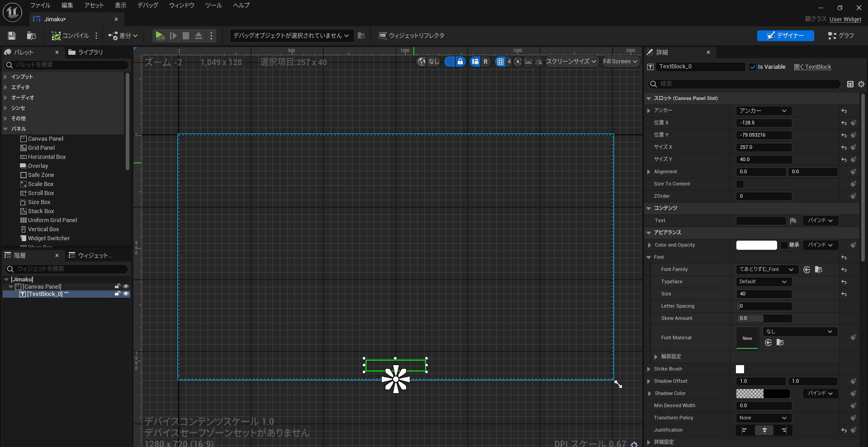
Task: Toggle Size To Content checkbox
Action: pos(740,184)
